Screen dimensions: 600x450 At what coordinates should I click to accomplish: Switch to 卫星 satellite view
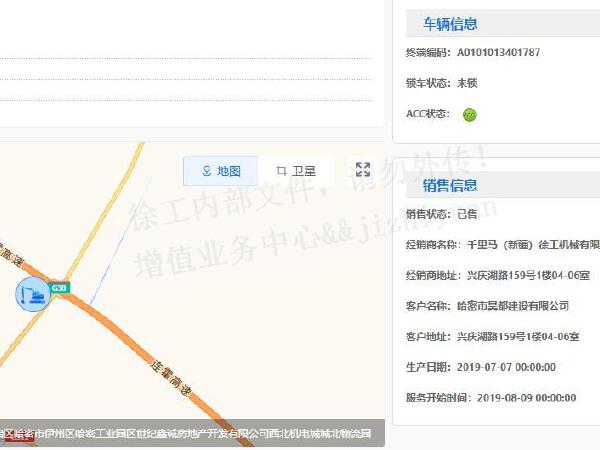[x=295, y=171]
